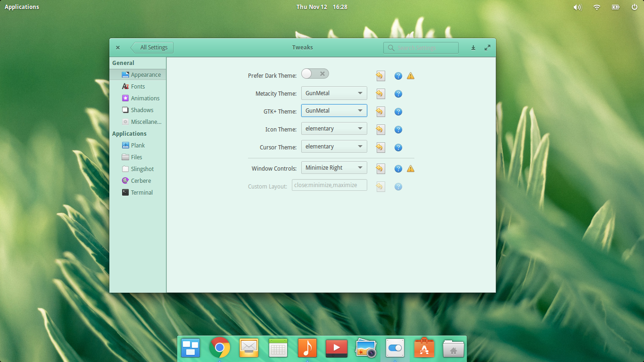Open the Metacity Theme dropdown

coord(334,93)
